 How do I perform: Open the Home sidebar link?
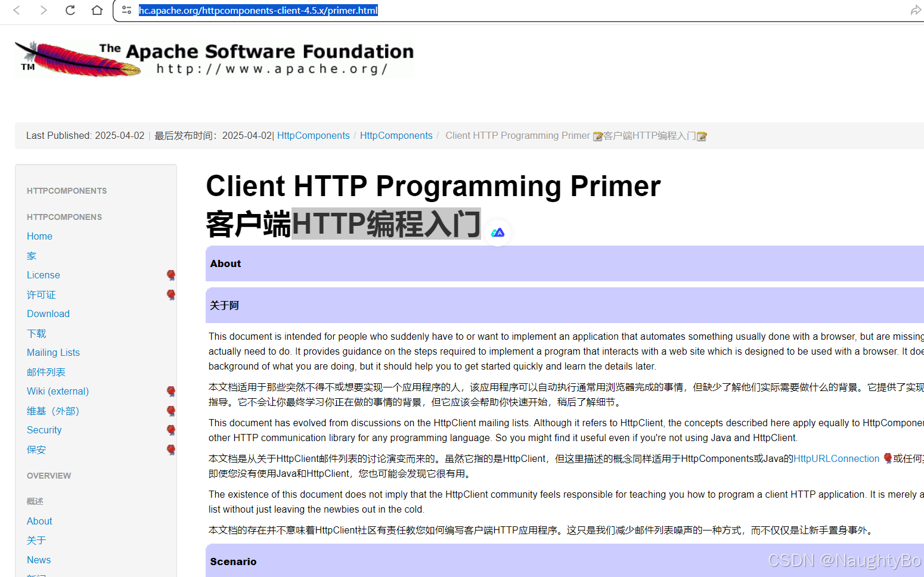click(39, 236)
